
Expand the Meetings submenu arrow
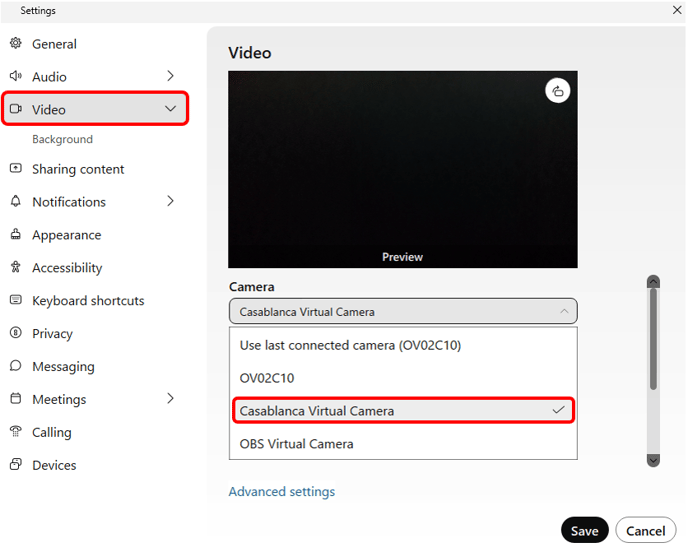pos(170,398)
